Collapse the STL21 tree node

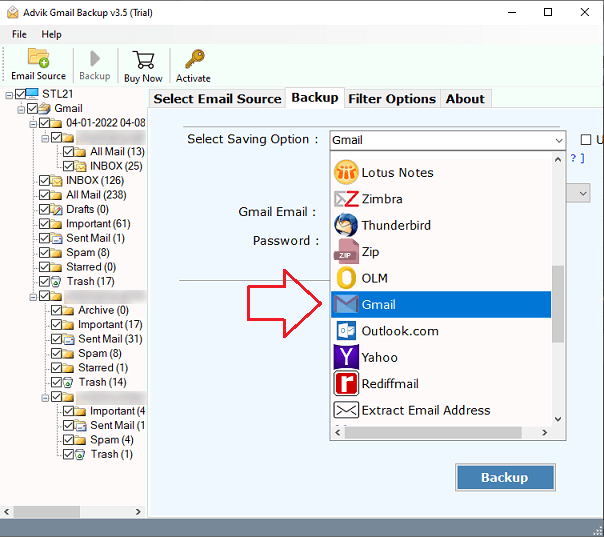pyautogui.click(x=9, y=95)
